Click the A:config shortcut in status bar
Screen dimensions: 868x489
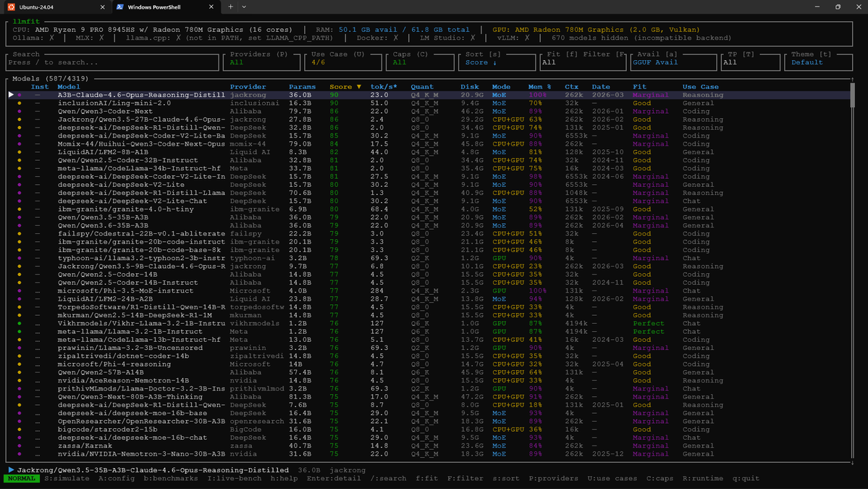click(x=117, y=478)
